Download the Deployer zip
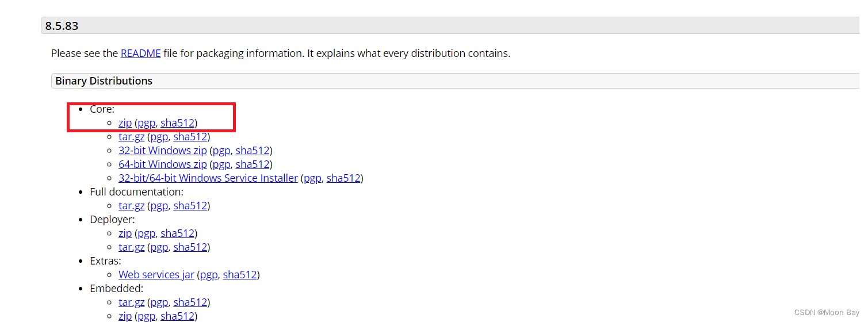 pos(125,233)
